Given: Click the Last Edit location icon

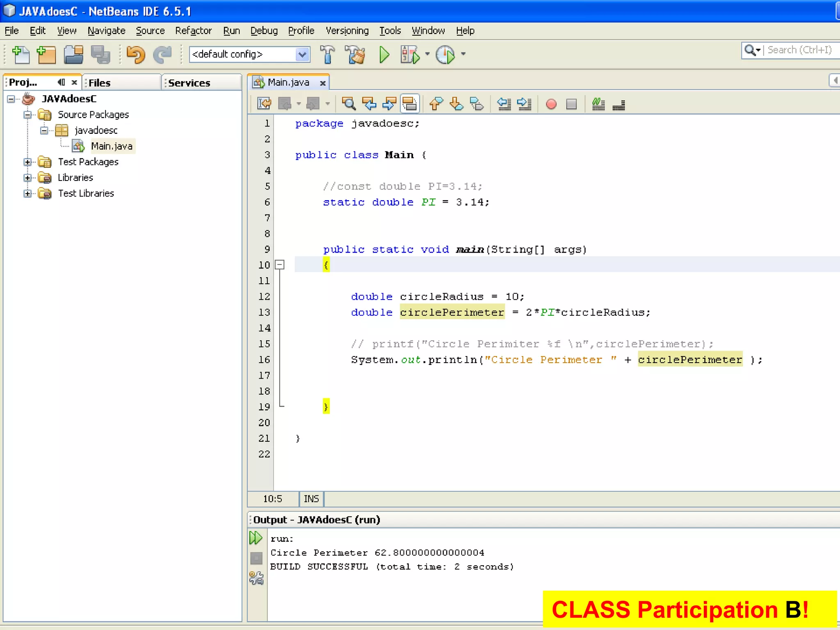Looking at the screenshot, I should point(264,104).
